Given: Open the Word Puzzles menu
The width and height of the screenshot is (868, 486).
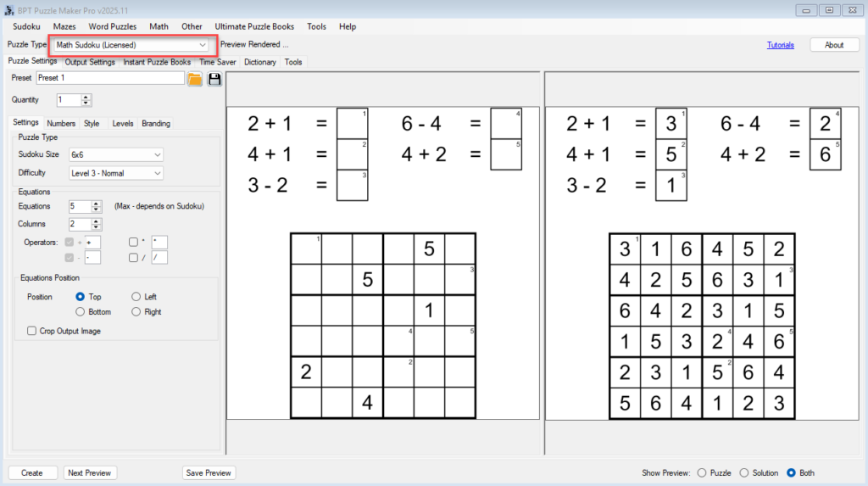Looking at the screenshot, I should click(x=113, y=26).
